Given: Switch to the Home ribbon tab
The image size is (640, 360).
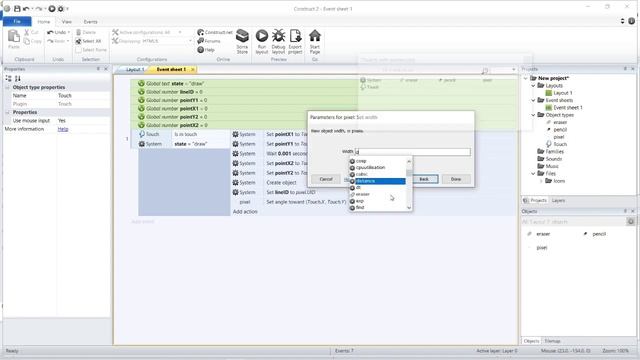Looking at the screenshot, I should [44, 22].
